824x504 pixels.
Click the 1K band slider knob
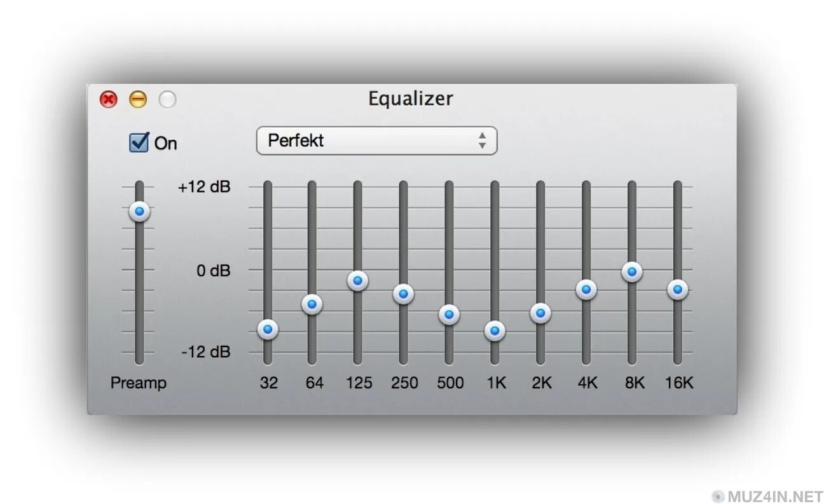coord(495,330)
